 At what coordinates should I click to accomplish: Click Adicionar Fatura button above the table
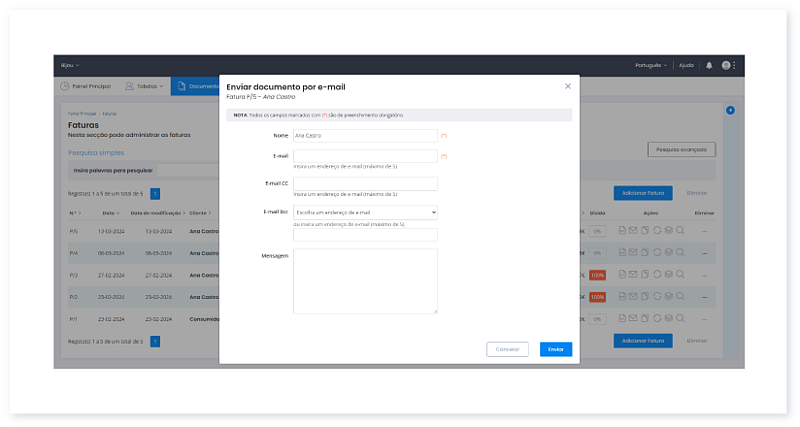tap(643, 193)
